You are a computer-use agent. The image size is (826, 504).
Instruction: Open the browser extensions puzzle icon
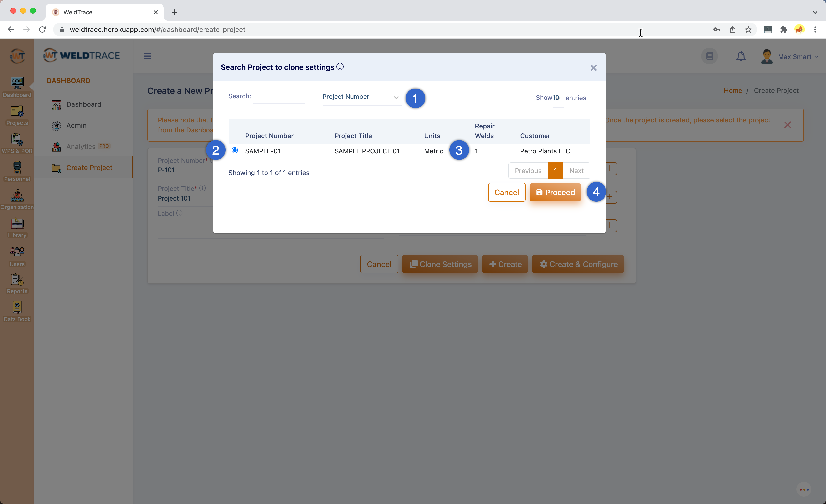coord(783,30)
